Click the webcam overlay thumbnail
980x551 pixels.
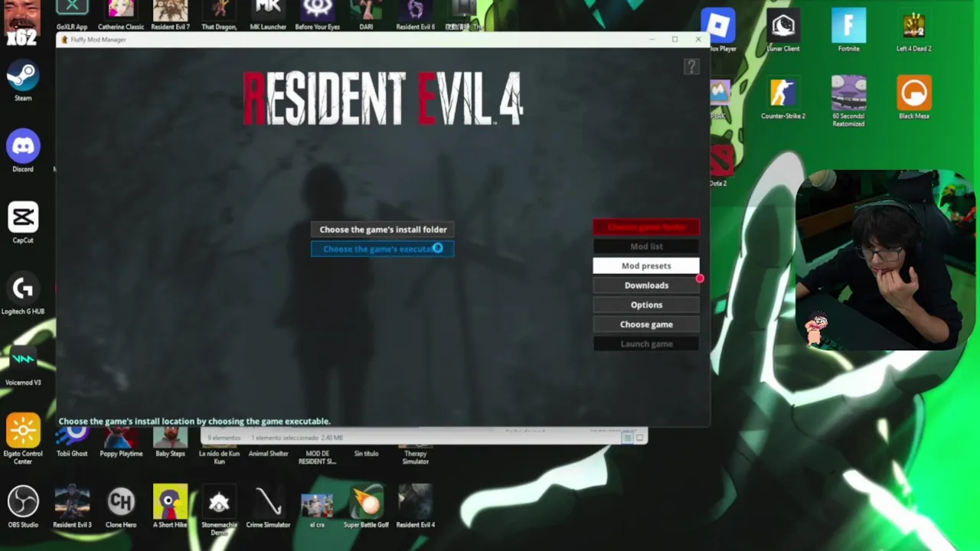886,260
